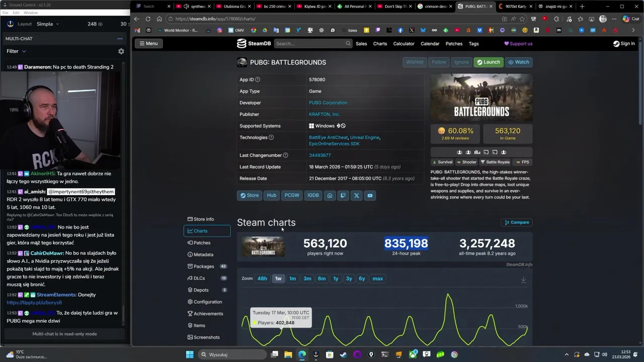Open changenumber 34493677 link
644x362 pixels.
[x=319, y=155]
